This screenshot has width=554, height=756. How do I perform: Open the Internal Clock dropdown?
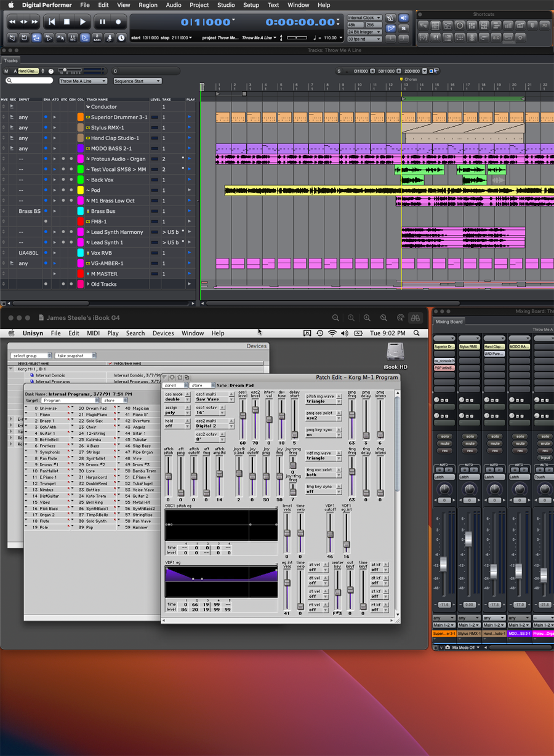[364, 18]
